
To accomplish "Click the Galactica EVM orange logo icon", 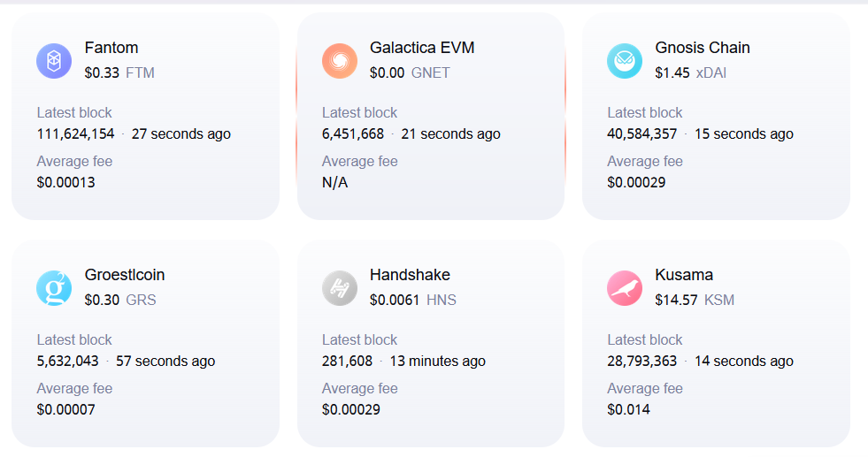I will point(340,61).
